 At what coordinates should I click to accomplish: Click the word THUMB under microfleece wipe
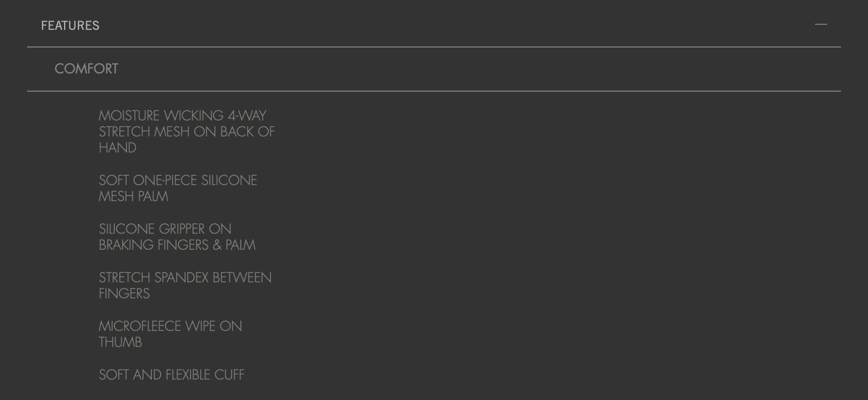point(120,343)
